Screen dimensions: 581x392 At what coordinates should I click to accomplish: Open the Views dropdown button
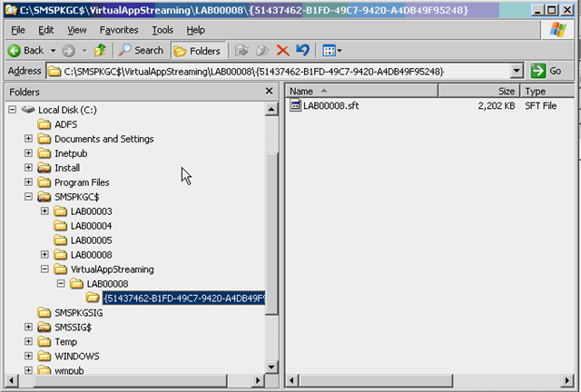coord(331,51)
